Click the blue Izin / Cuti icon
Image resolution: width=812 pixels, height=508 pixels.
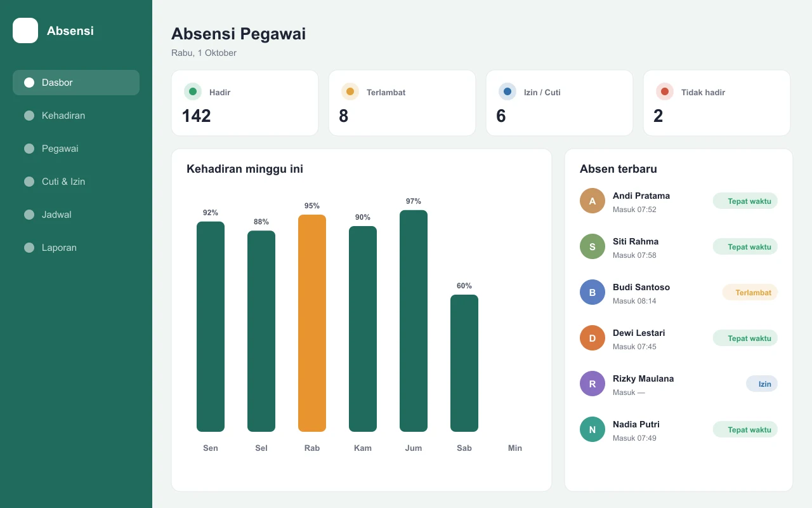507,91
